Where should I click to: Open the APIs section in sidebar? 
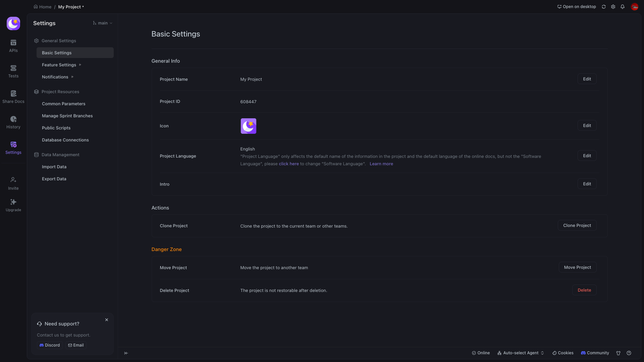[13, 46]
